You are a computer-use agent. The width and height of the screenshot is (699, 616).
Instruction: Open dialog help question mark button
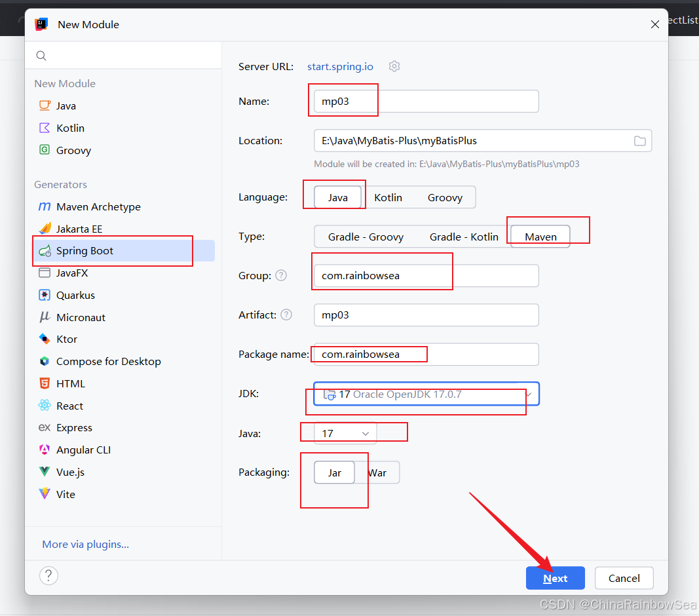click(x=48, y=576)
